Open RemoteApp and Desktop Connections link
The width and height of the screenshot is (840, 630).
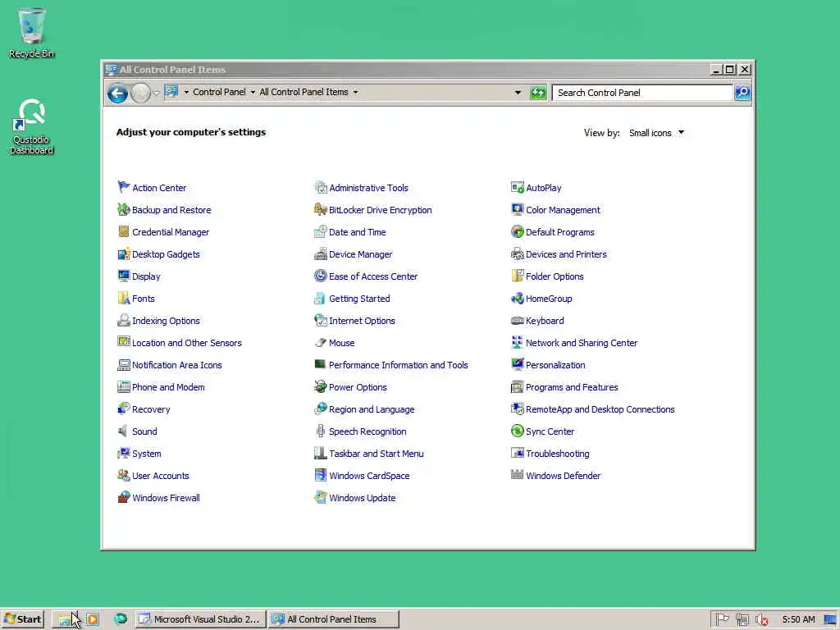(600, 409)
